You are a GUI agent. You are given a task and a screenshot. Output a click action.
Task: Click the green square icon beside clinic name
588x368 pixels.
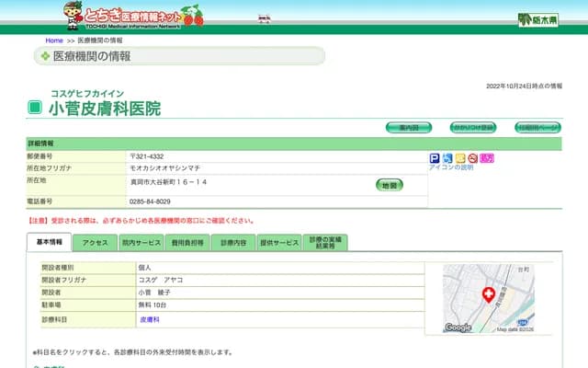(x=35, y=108)
